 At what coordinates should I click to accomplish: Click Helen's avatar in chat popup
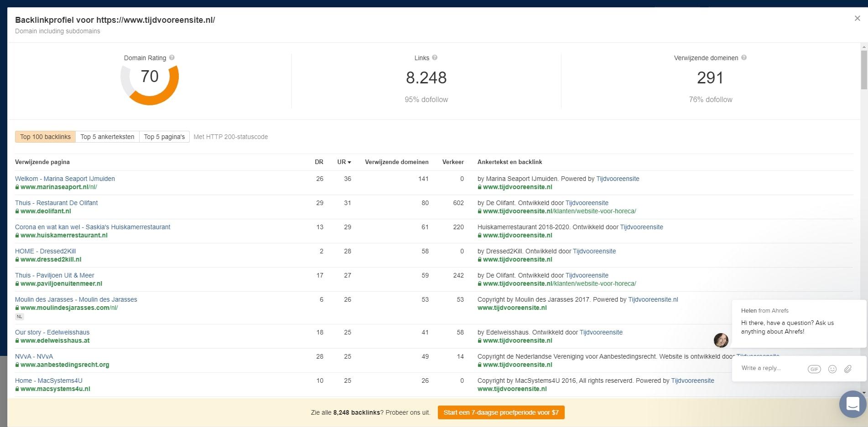click(721, 340)
